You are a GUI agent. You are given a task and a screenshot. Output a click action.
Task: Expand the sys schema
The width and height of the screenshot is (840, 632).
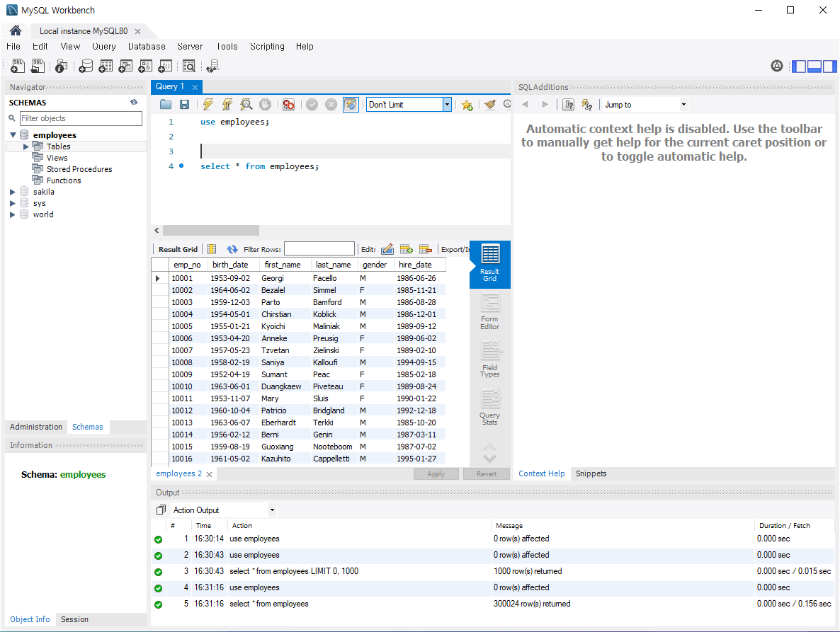[13, 203]
